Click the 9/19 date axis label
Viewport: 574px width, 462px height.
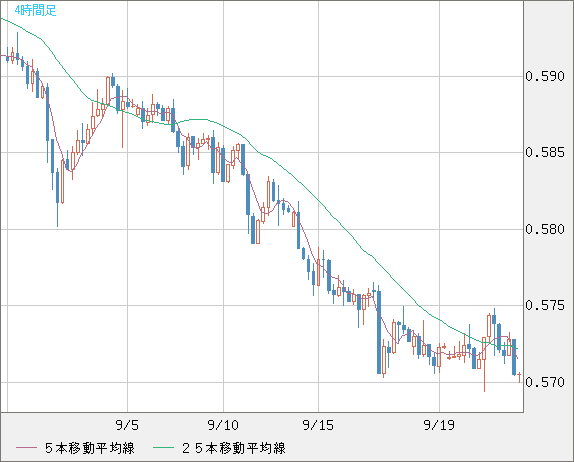coord(439,425)
